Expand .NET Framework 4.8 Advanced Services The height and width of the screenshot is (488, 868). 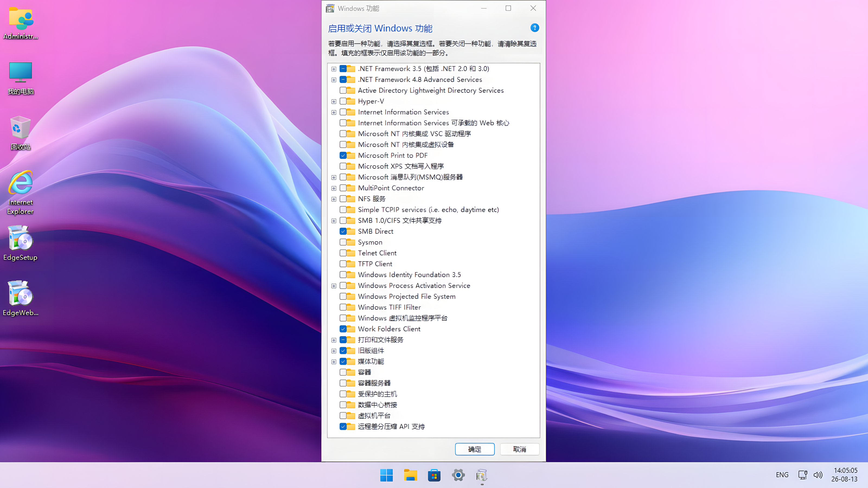(334, 80)
